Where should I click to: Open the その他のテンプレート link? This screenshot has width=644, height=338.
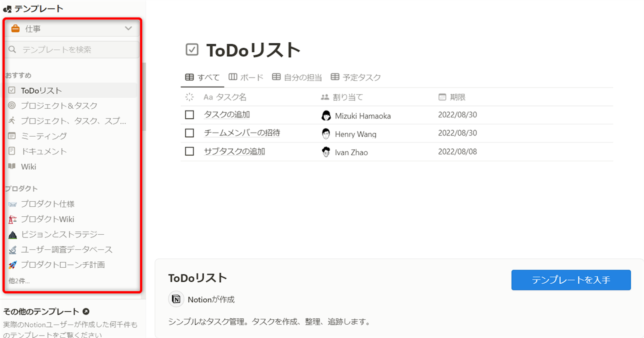pos(46,311)
